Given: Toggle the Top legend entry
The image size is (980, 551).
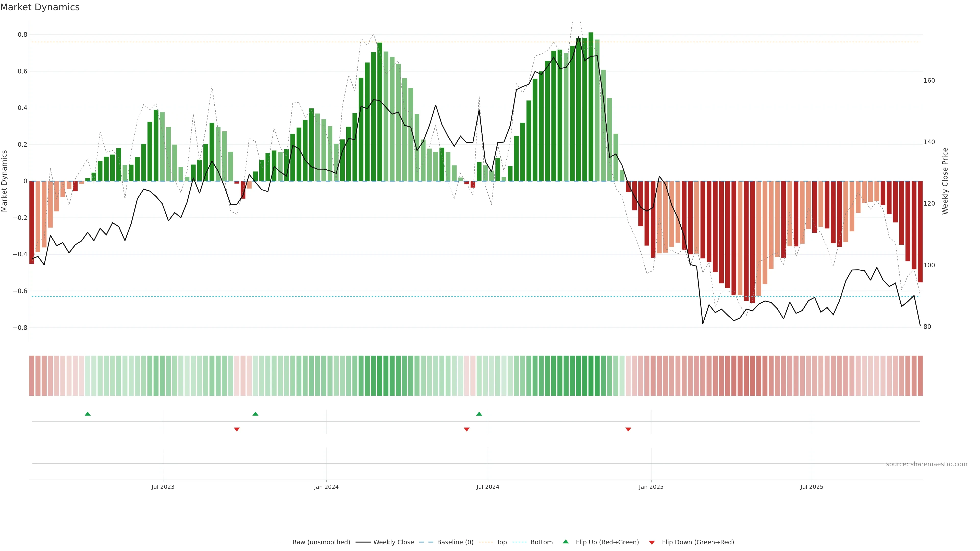Looking at the screenshot, I should coord(501,542).
